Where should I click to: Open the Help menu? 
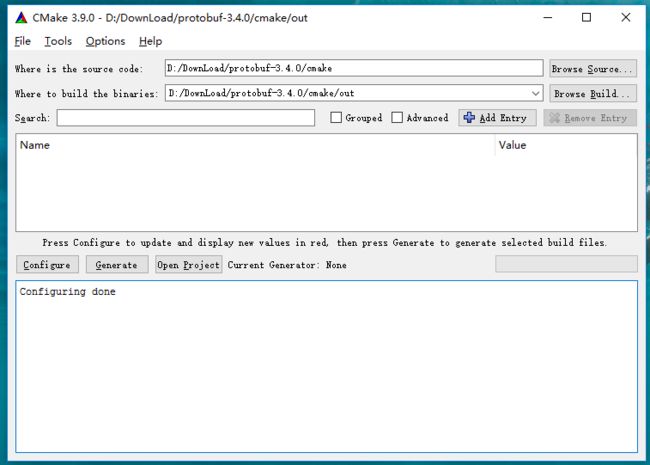click(x=150, y=41)
